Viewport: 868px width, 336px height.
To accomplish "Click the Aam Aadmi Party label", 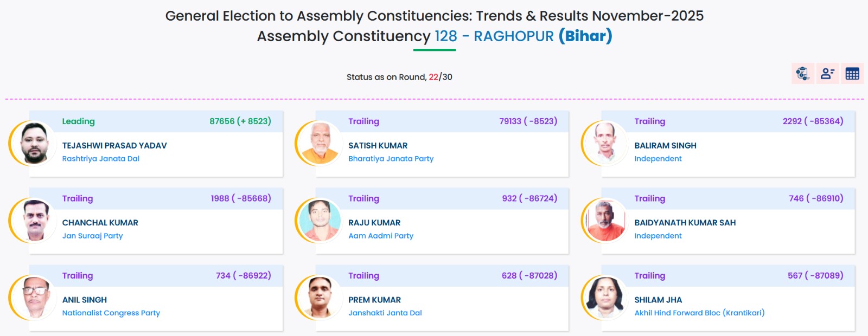I will [380, 236].
